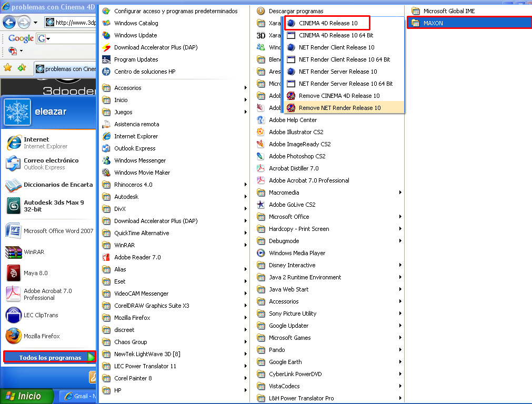Launch CINEMA 4D Release 10
The image size is (532, 404).
point(327,23)
